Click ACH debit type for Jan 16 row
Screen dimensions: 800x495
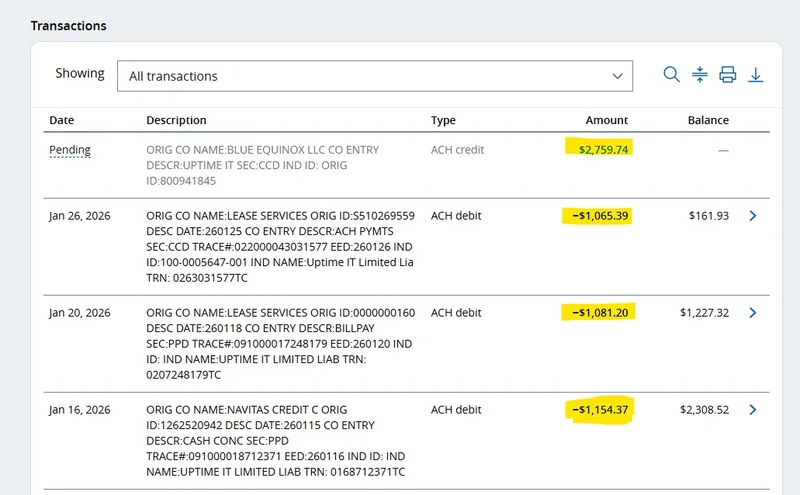pos(456,410)
